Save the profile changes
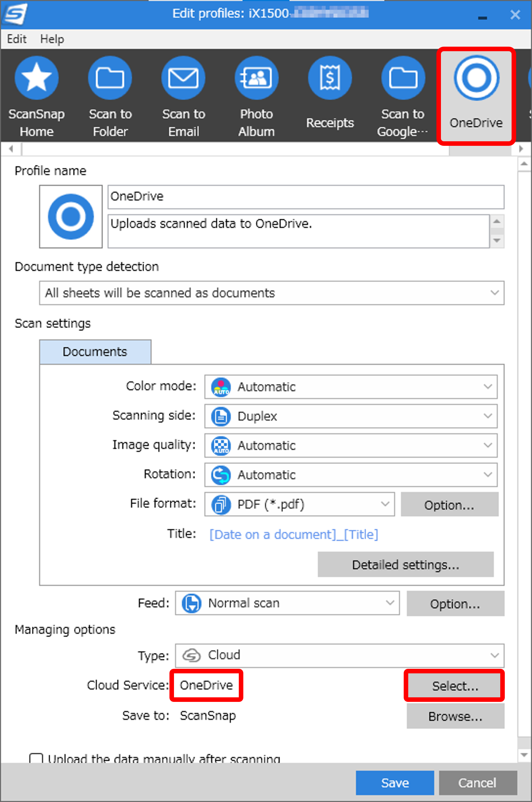Screen dimensions: 532x802 (x=395, y=783)
